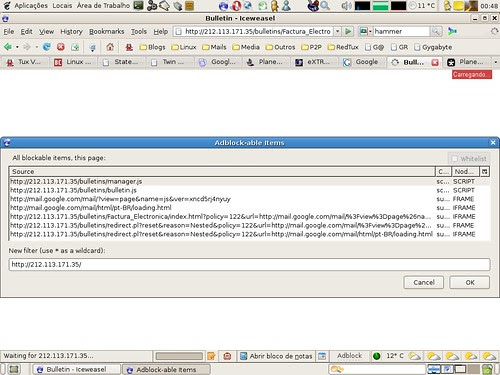Click the New filter input field

pos(249,265)
